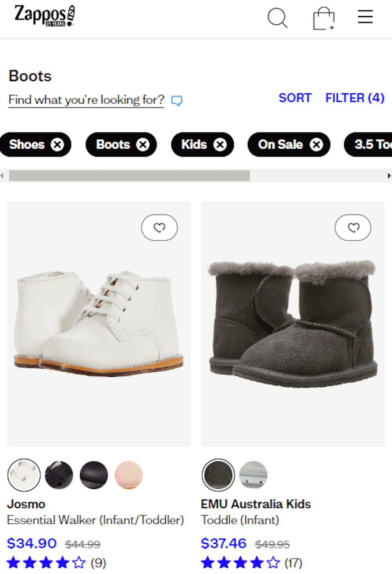This screenshot has height=574, width=392.
Task: Open the search icon
Action: pos(278,18)
